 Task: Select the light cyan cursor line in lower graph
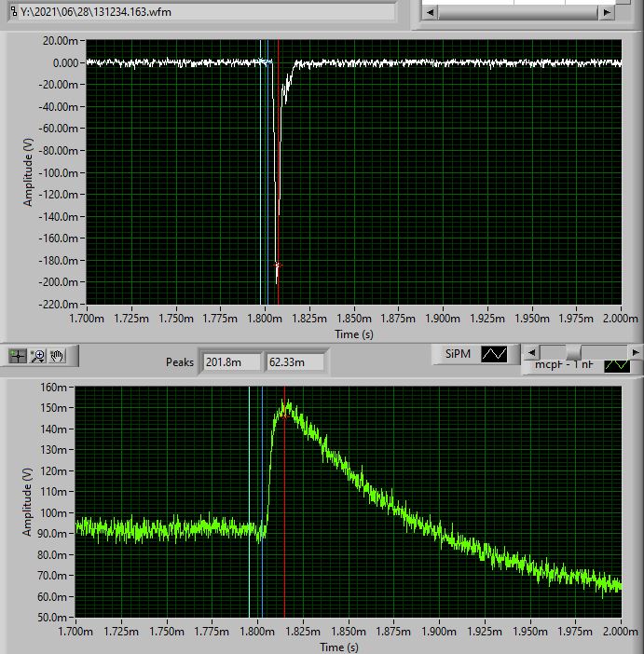(x=249, y=502)
